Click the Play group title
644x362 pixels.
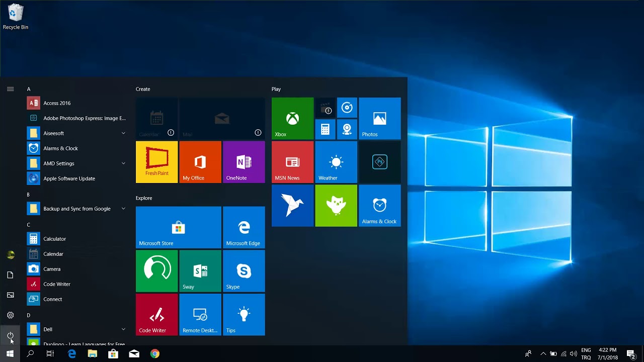pos(276,89)
